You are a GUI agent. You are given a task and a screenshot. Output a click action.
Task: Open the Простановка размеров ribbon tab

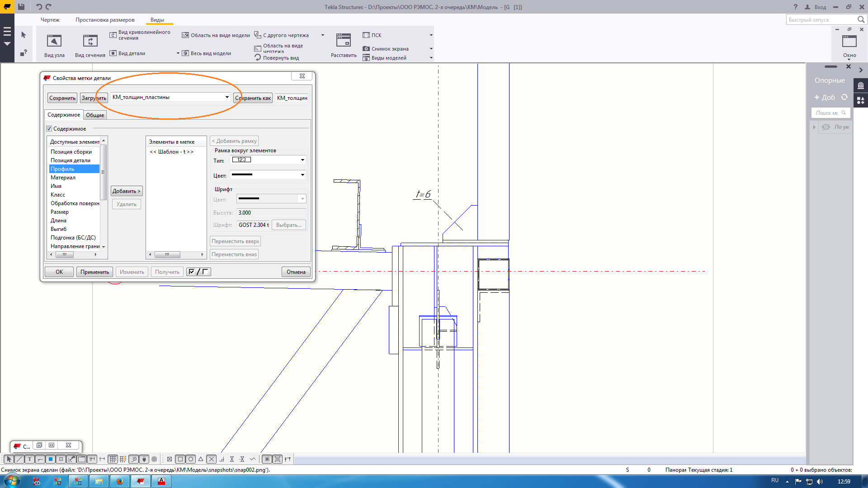pos(105,20)
